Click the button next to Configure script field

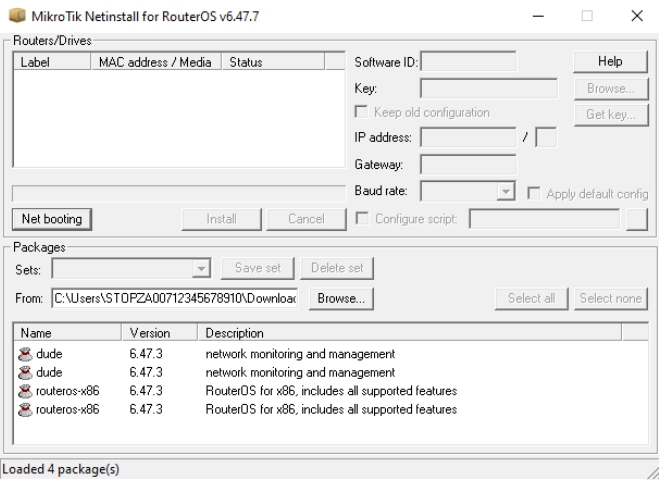coord(637,219)
